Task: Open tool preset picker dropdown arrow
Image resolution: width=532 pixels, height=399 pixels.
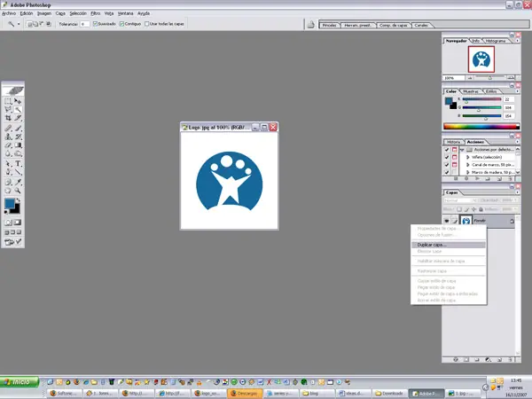Action: (19, 24)
